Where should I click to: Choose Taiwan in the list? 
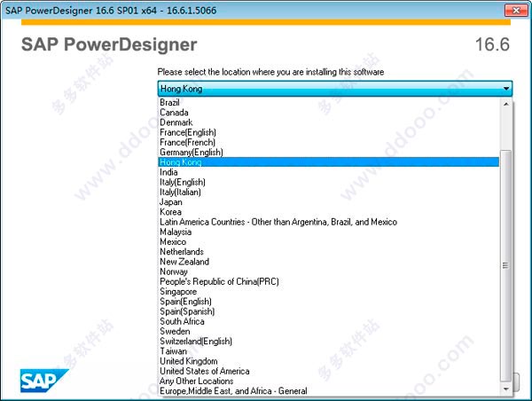point(329,351)
